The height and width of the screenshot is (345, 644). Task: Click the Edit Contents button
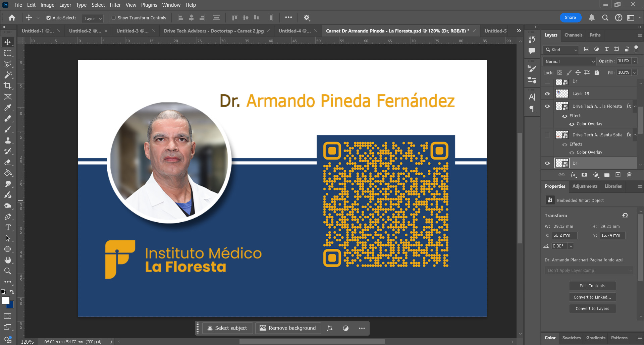(x=592, y=286)
